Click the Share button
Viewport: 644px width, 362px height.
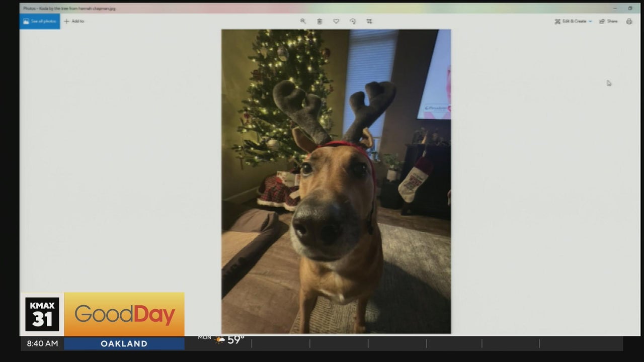[x=608, y=21]
